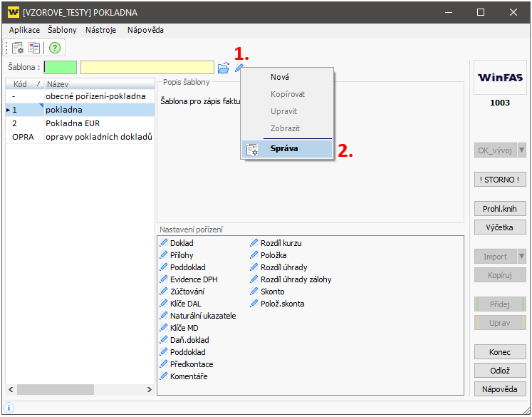The height and width of the screenshot is (417, 532).
Task: Click the WinFAS logo
Action: point(500,78)
